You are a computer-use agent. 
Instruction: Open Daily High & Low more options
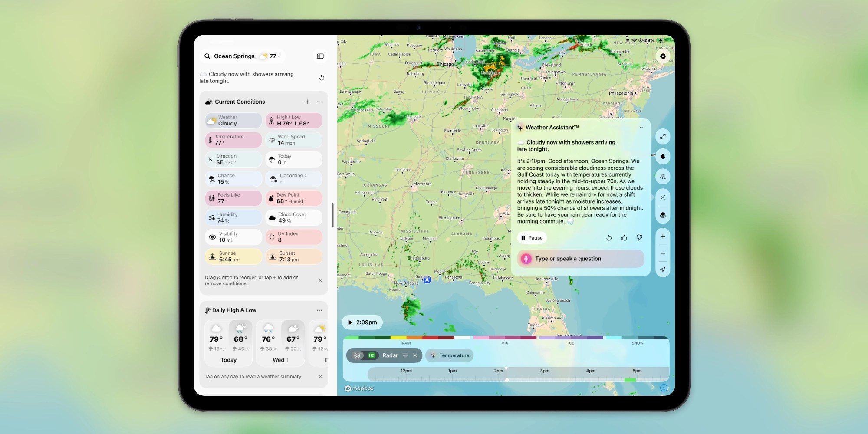click(319, 310)
